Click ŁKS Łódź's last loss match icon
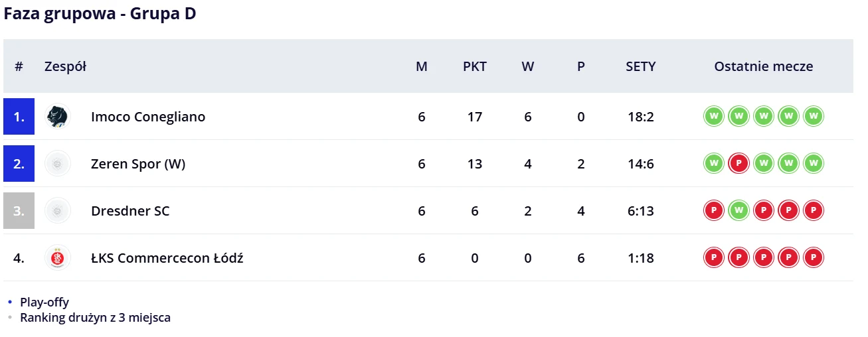 814,258
